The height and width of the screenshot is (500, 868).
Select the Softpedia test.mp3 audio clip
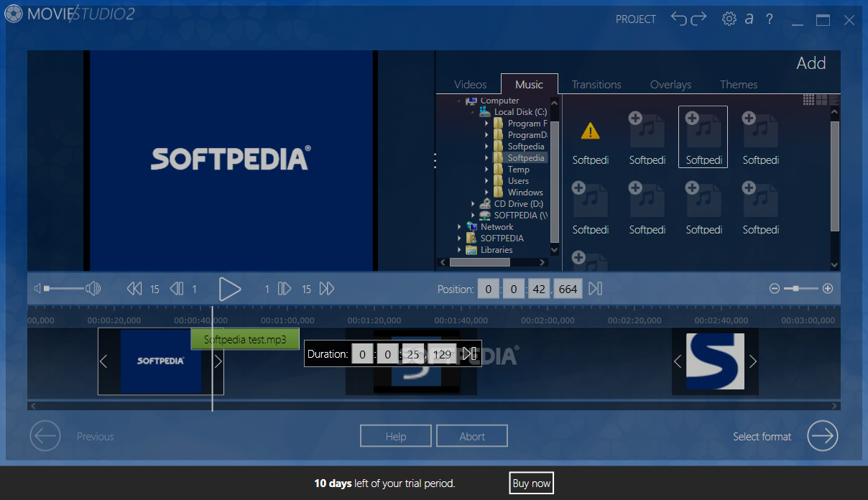(245, 340)
